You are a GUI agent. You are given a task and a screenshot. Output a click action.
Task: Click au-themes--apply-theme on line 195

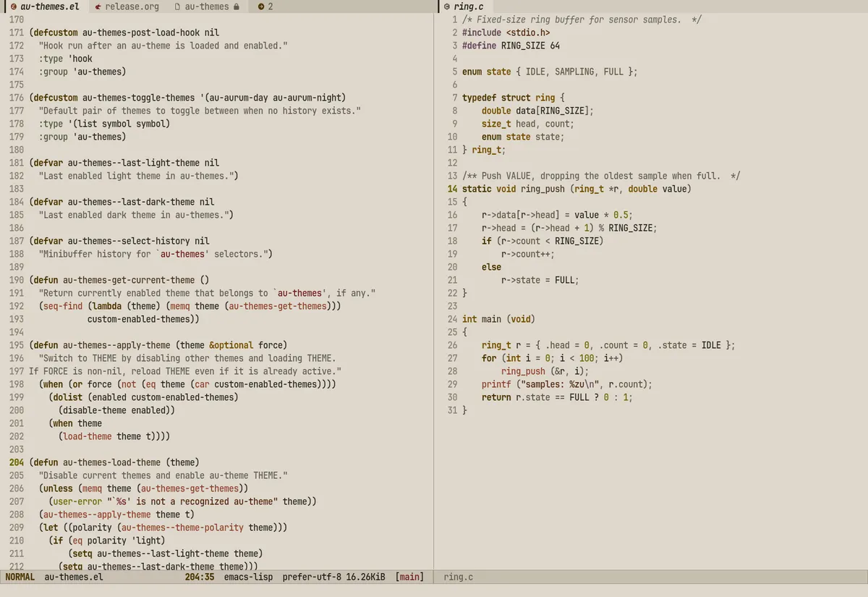coord(116,345)
